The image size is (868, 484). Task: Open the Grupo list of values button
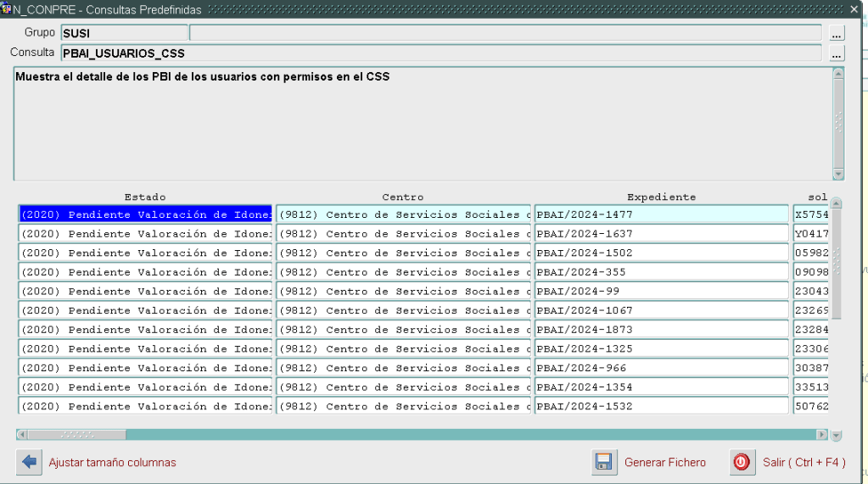[837, 34]
